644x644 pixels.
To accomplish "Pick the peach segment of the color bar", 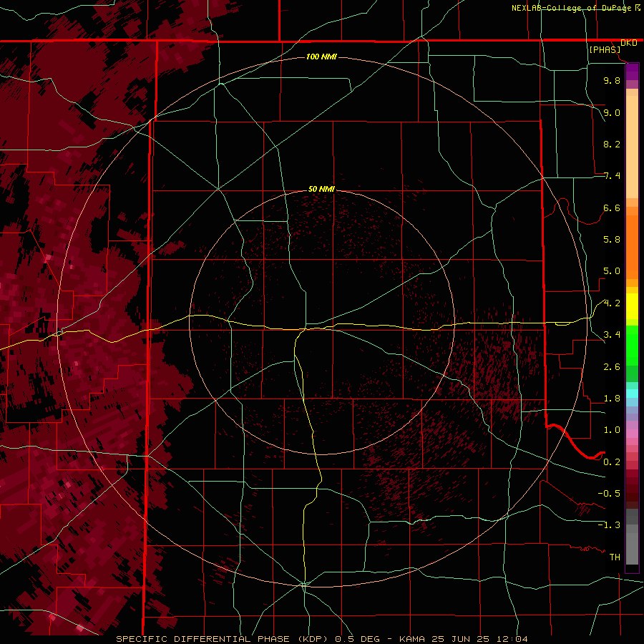I will pyautogui.click(x=632, y=147).
